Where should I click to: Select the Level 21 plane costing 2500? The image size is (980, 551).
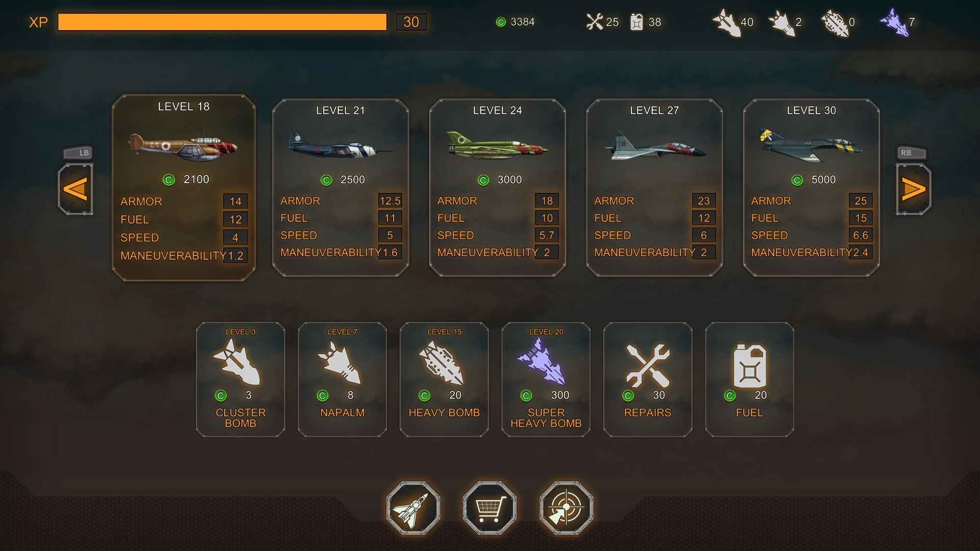coord(340,188)
